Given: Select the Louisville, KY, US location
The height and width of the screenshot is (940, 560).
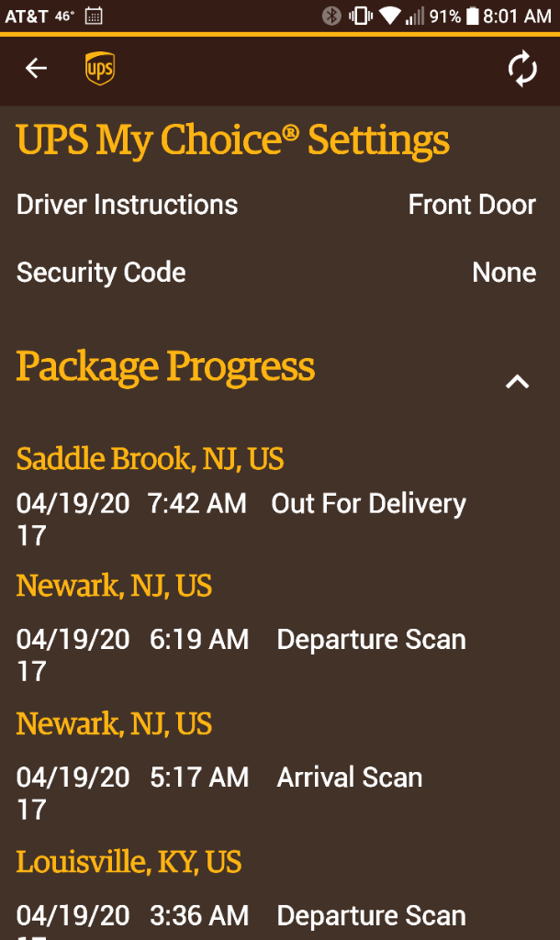Looking at the screenshot, I should click(x=129, y=862).
